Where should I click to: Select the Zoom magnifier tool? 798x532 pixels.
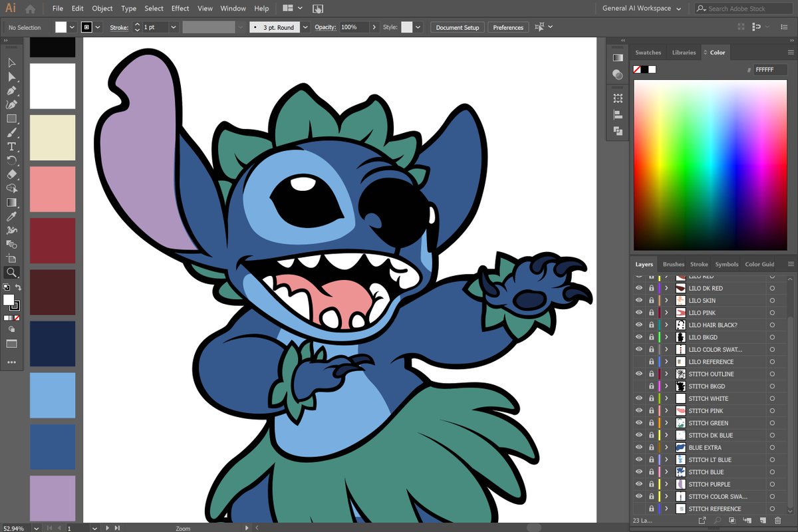pyautogui.click(x=11, y=272)
